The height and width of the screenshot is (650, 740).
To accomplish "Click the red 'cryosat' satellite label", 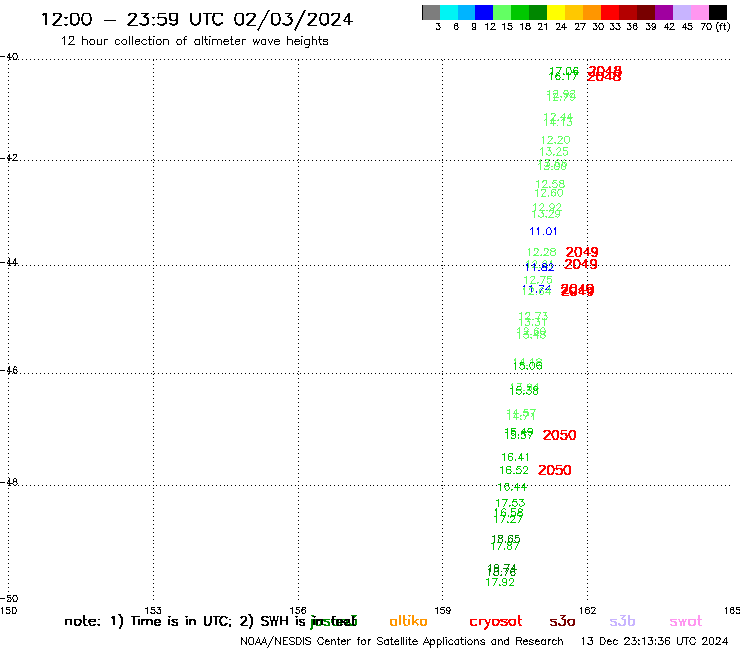I will pos(496,622).
